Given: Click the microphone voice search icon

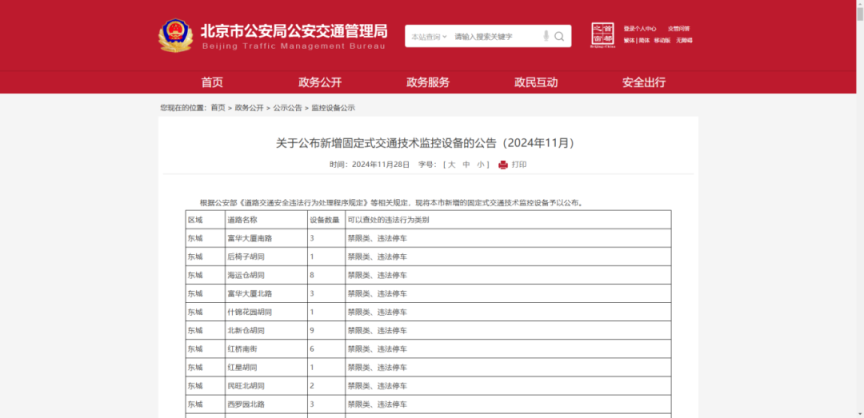Looking at the screenshot, I should pyautogui.click(x=546, y=36).
